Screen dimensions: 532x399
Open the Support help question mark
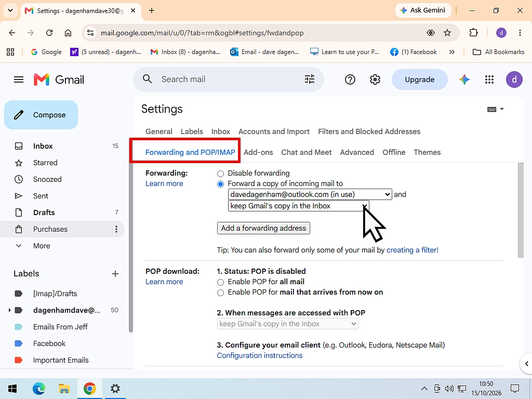(x=350, y=79)
